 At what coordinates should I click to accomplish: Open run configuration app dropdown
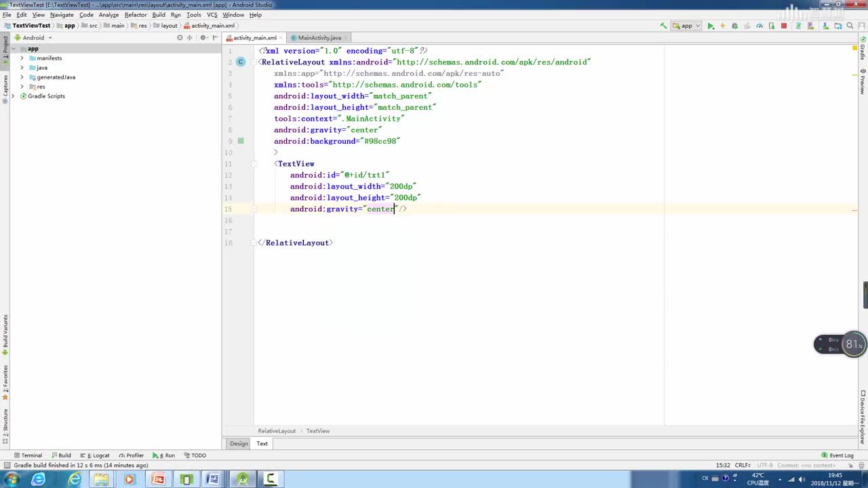coord(686,26)
